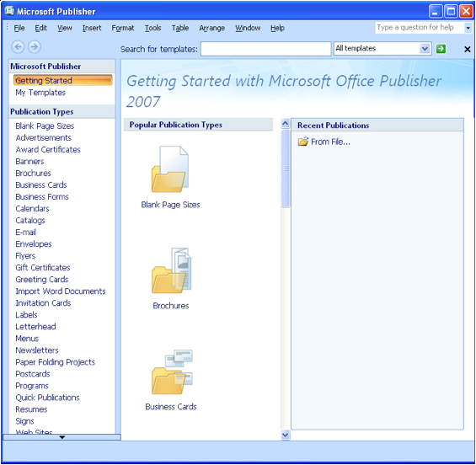This screenshot has width=476, height=465.
Task: Open the Brochures folder icon
Action: pyautogui.click(x=172, y=270)
